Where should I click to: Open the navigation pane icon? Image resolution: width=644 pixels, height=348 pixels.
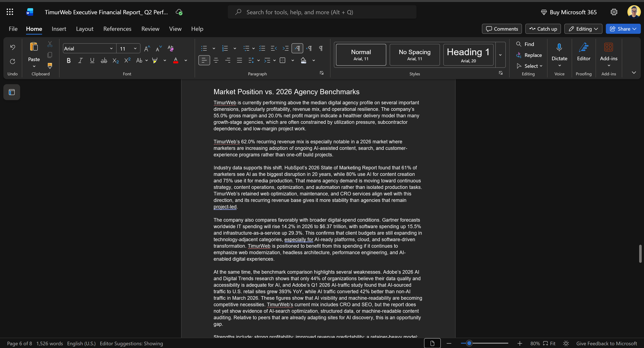(x=12, y=92)
